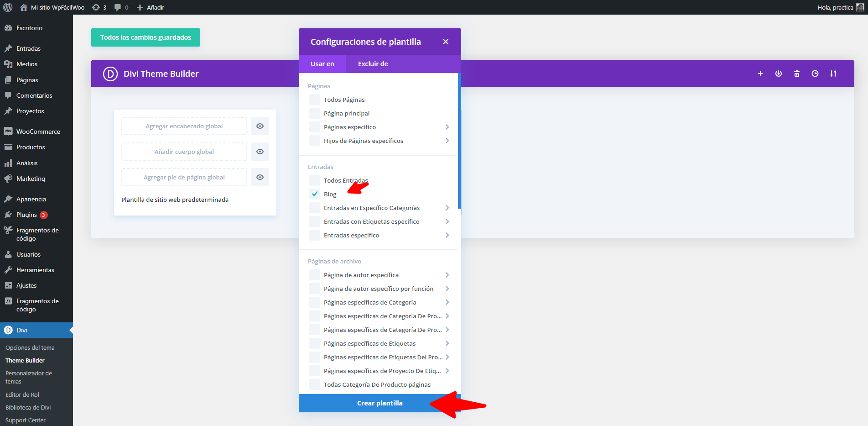Check the Páginas específico checkbox

(x=315, y=127)
